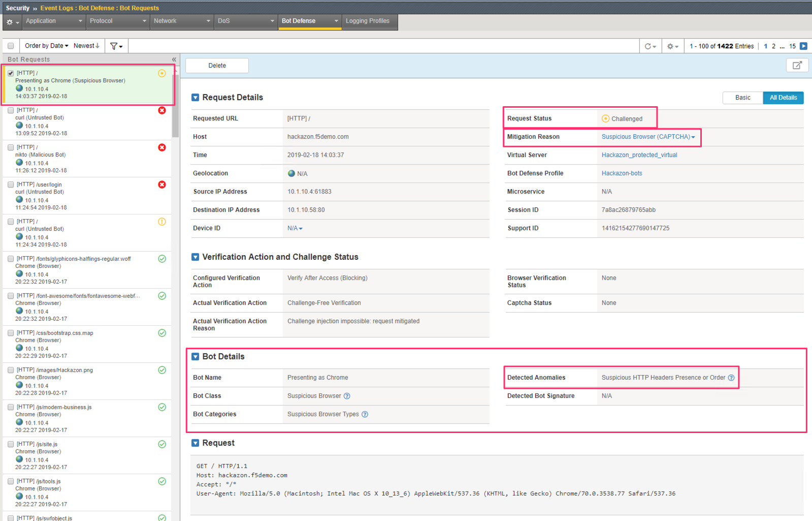Screen dimensions: 812x521
Task: Switch to Basic details view
Action: pos(742,98)
